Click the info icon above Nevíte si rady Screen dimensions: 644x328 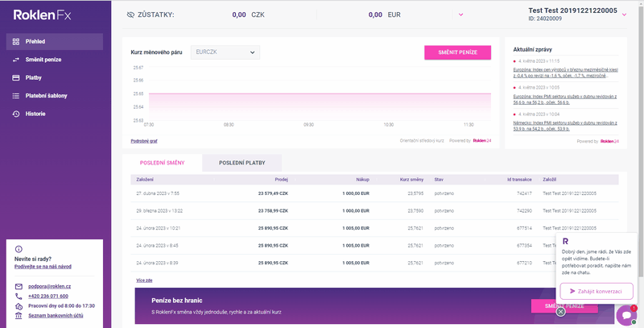pyautogui.click(x=19, y=249)
